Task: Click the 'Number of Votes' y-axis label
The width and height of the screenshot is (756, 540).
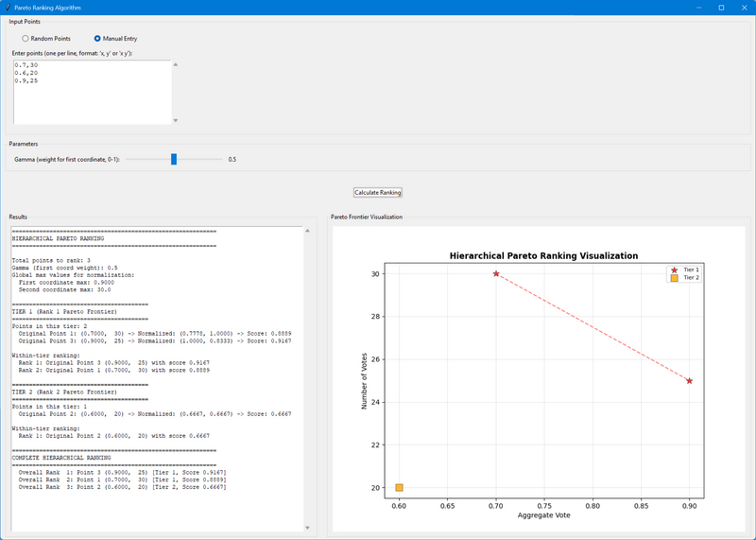Action: pos(364,381)
